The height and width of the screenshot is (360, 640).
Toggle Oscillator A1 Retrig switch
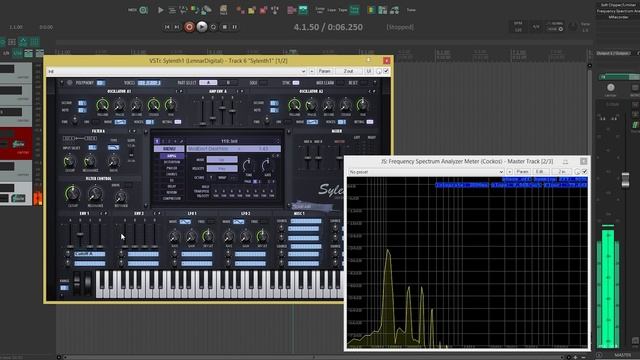point(178,122)
